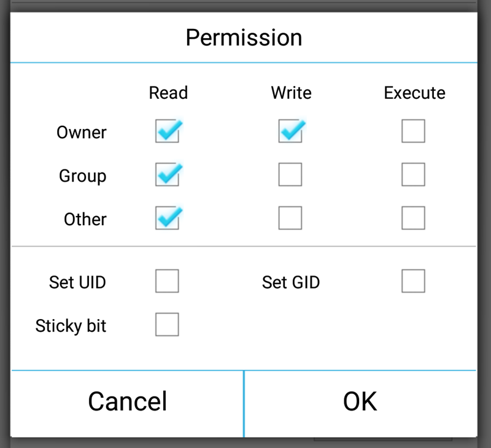Tick the Set GID checkbox
Viewport: 491px width, 448px height.
tap(413, 281)
